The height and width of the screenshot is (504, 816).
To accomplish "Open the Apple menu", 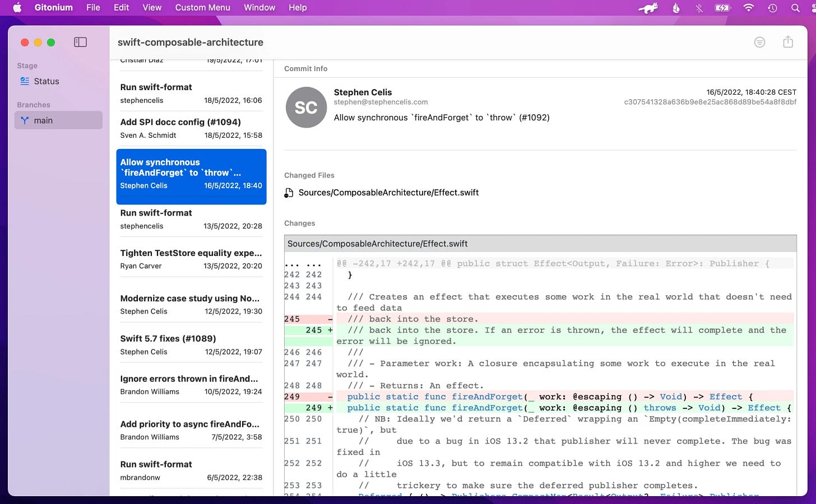I will tap(17, 8).
